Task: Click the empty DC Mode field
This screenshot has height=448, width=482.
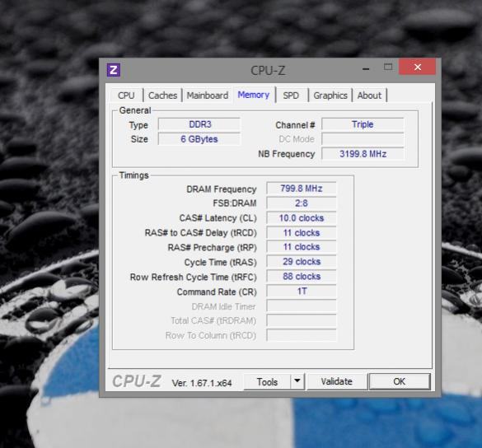Action: 363,139
